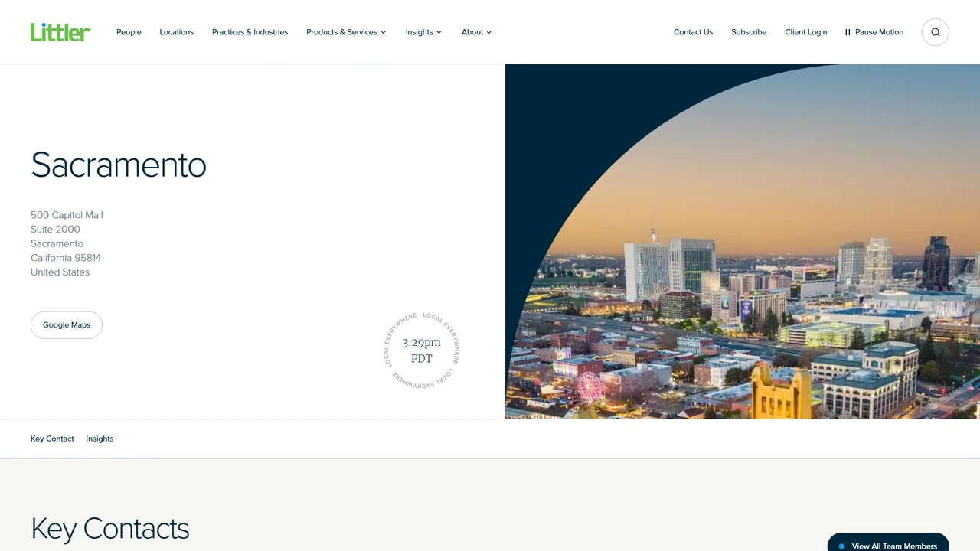
Task: Click the Subscribe link
Action: 749,32
